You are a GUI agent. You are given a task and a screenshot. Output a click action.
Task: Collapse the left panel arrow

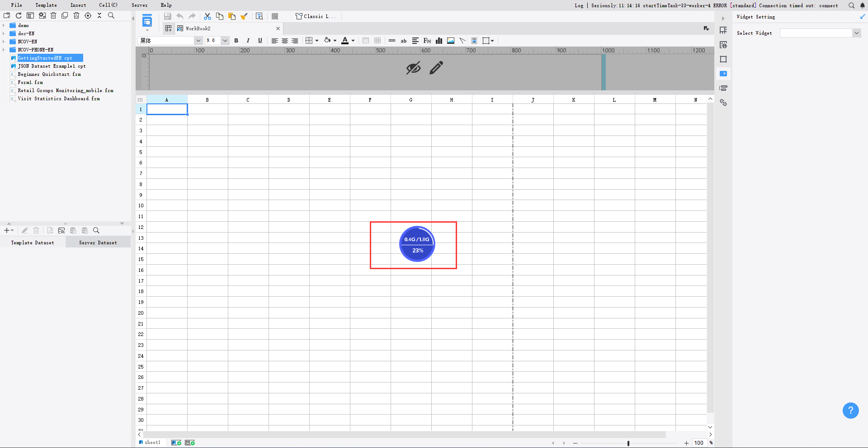[133, 19]
